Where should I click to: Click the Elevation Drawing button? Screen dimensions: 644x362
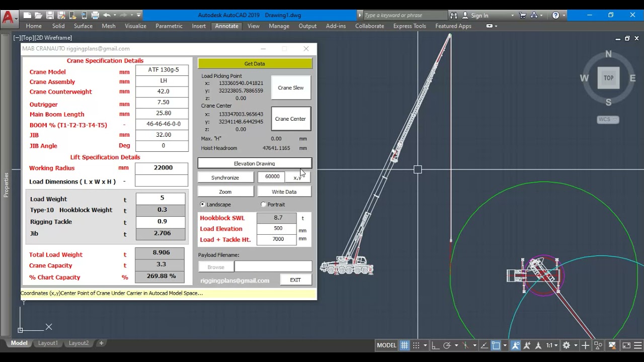coord(255,163)
